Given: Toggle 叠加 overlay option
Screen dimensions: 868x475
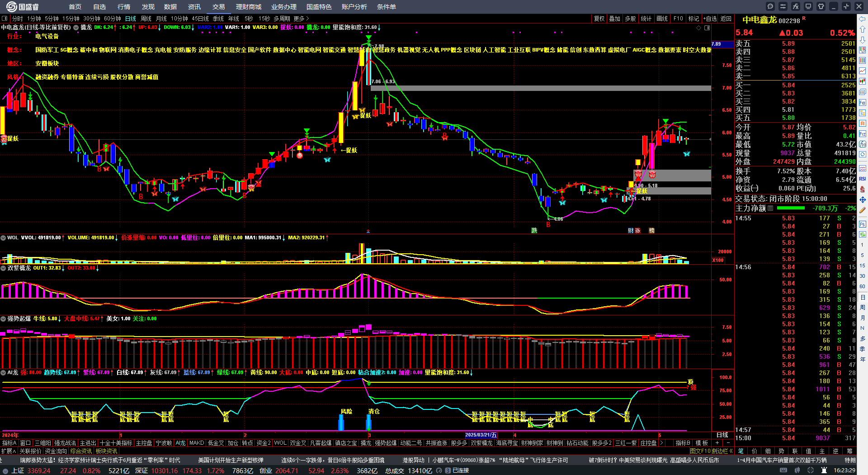Looking at the screenshot, I should pos(614,19).
